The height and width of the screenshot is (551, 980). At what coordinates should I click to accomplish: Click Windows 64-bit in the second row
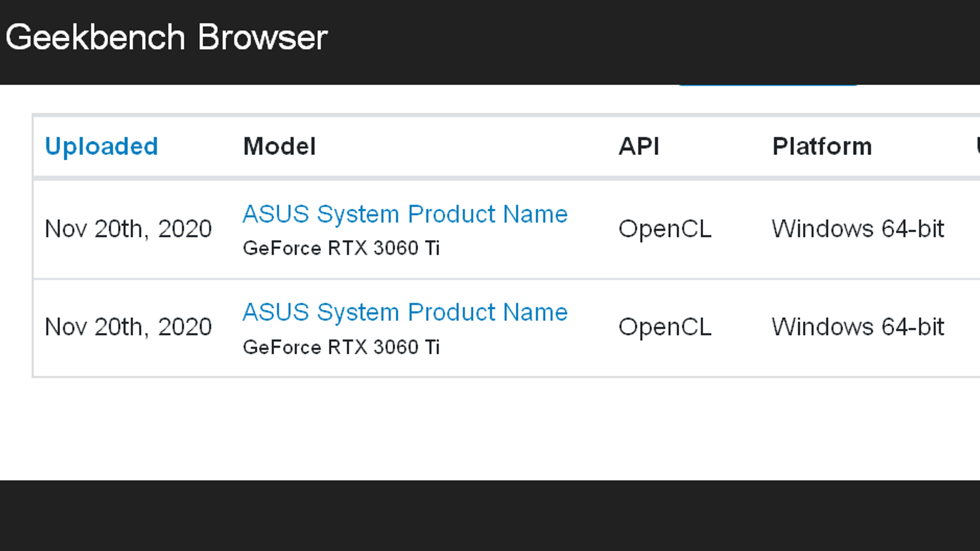point(858,327)
